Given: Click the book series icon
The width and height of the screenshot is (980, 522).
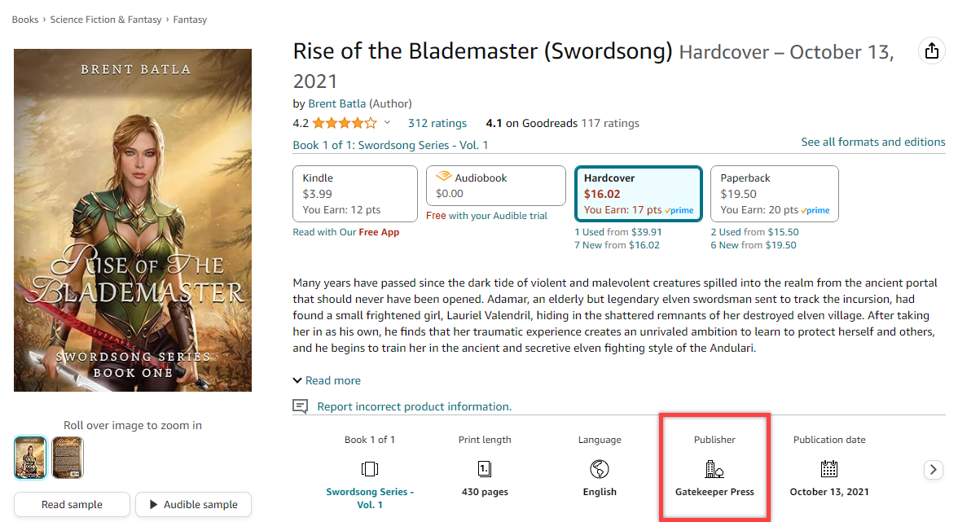Looking at the screenshot, I should point(370,468).
